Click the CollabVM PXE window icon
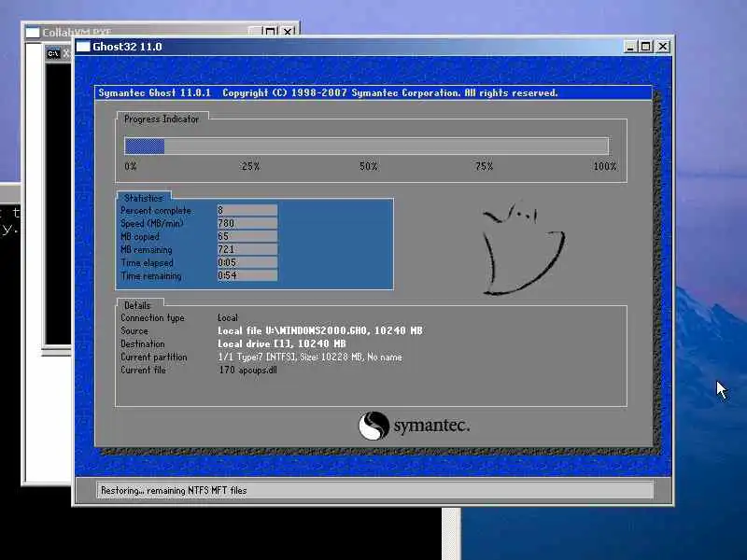 (33, 33)
